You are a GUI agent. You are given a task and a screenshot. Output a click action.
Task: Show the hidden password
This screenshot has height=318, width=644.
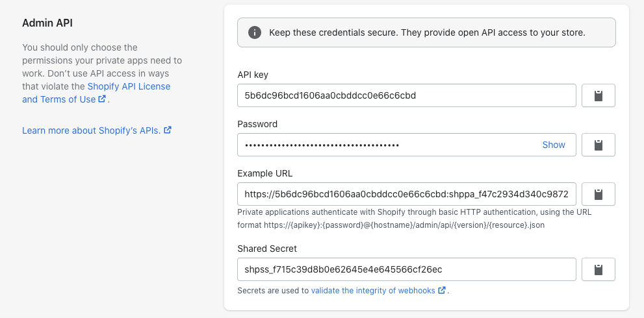click(x=554, y=145)
